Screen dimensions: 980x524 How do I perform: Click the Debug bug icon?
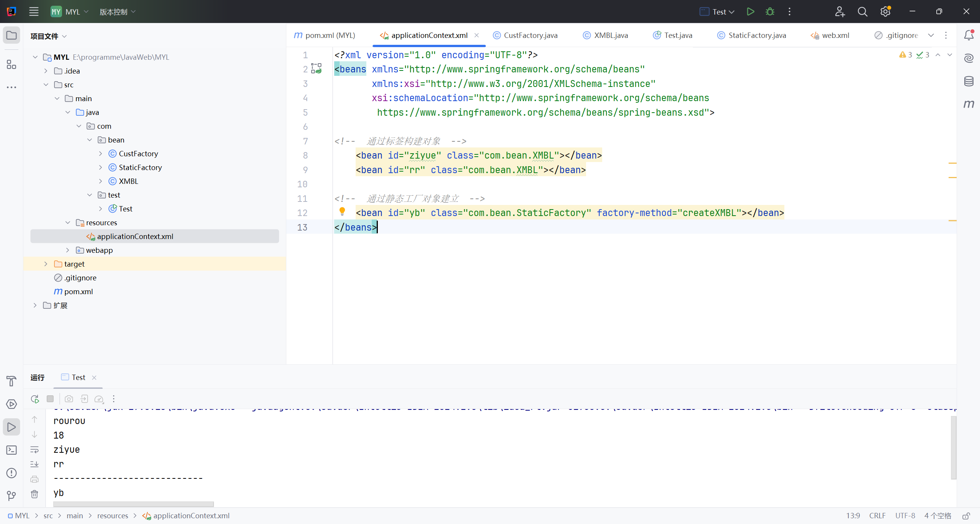[770, 11]
